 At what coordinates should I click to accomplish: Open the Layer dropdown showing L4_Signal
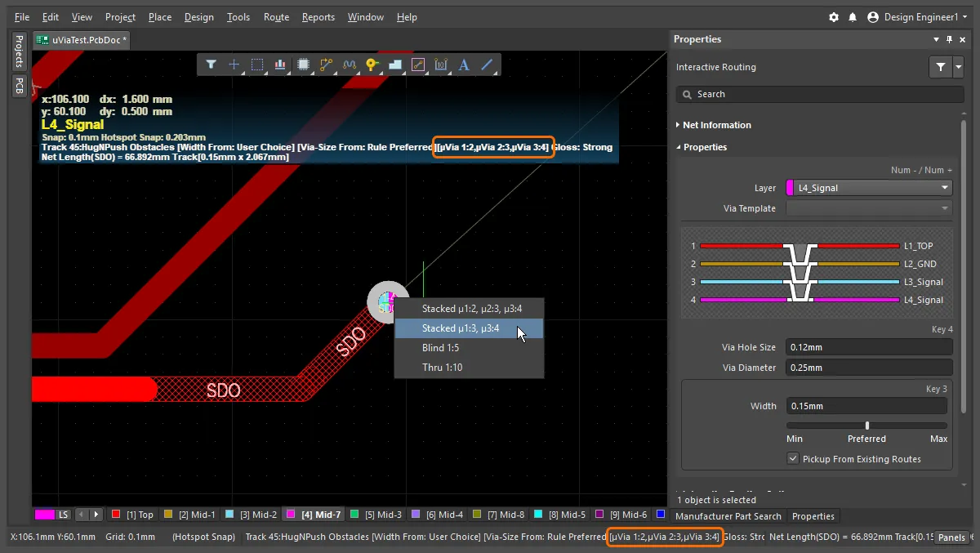coord(869,188)
